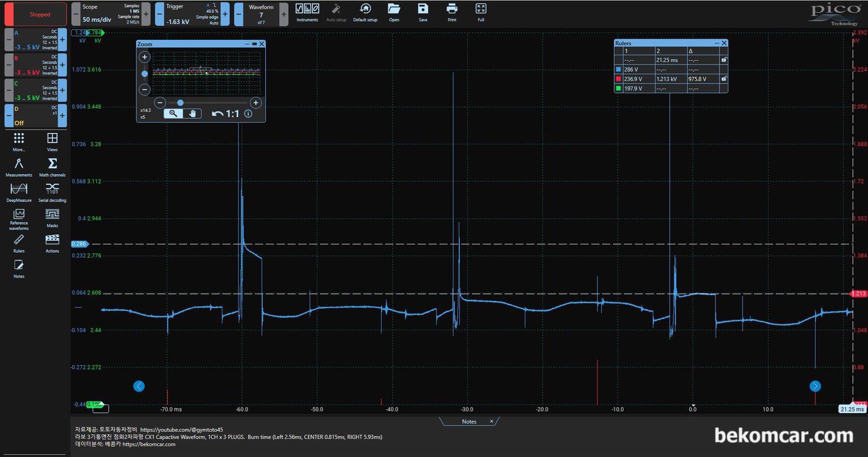868x457 pixels.
Task: Select the magnifier zoom tool in Zoom panel
Action: [x=173, y=114]
